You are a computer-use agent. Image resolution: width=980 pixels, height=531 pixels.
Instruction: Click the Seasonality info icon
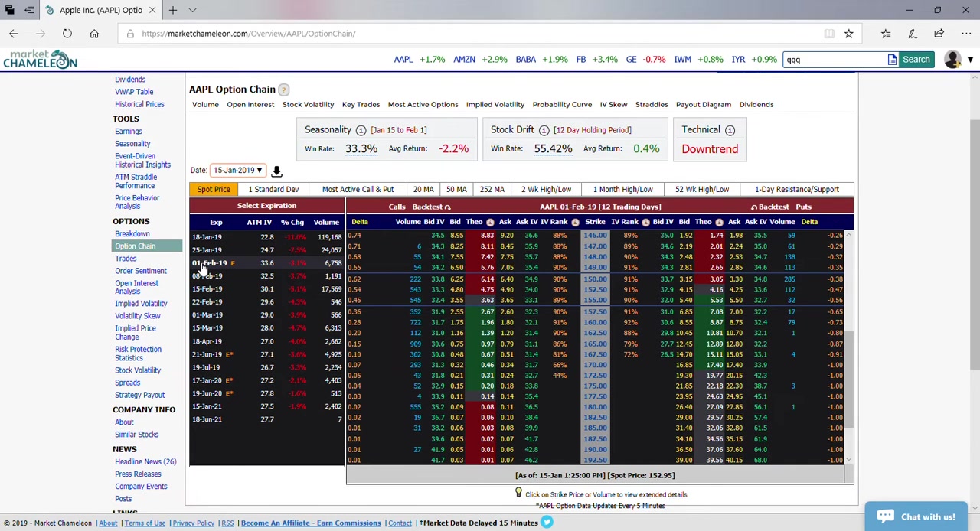(x=361, y=130)
